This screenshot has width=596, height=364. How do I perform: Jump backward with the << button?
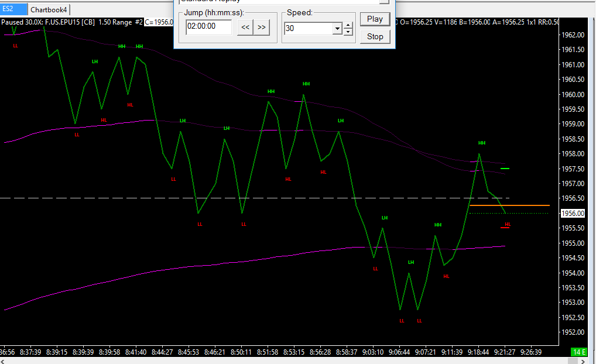point(245,28)
